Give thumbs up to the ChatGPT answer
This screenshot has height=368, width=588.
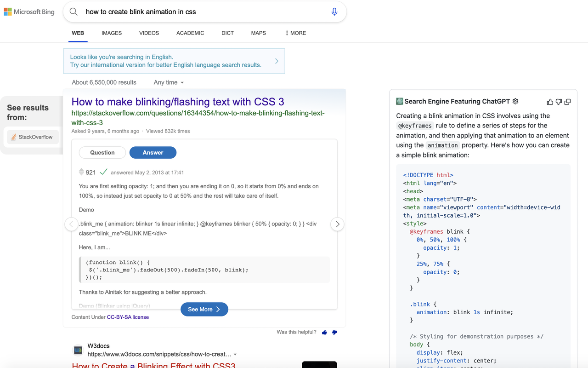tap(550, 102)
